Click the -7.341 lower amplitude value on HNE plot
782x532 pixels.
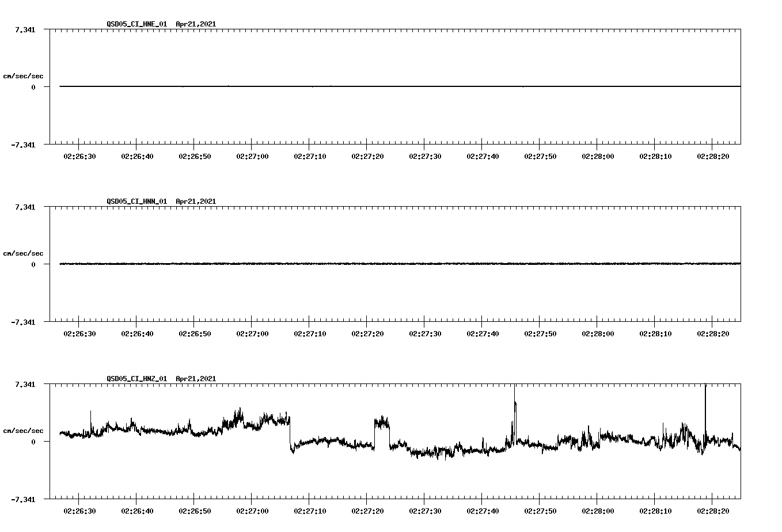[24, 146]
